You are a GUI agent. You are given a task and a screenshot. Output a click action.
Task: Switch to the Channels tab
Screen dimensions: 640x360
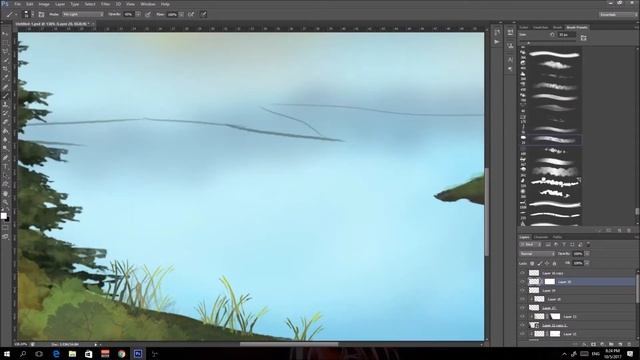(541, 237)
